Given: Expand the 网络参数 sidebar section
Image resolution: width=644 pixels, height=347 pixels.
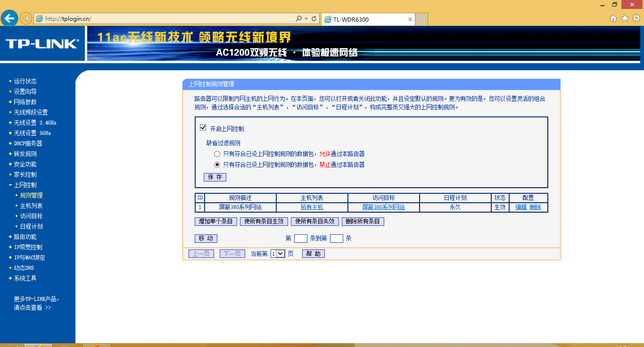Looking at the screenshot, I should point(25,102).
